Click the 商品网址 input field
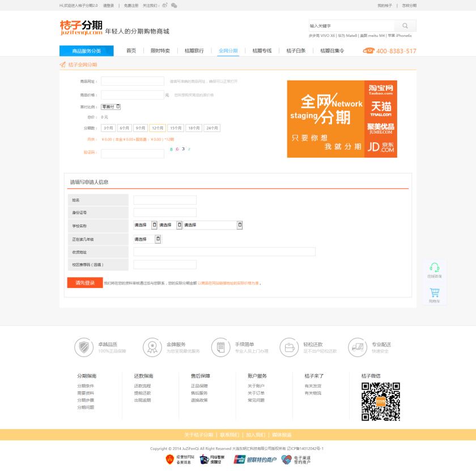Screen dimensions: 476x471 click(133, 81)
